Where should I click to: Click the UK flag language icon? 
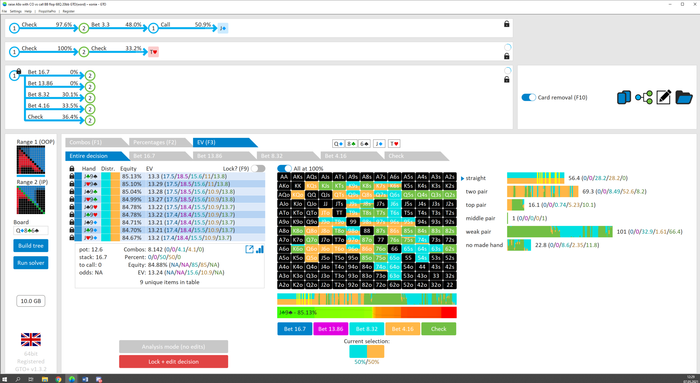31,339
